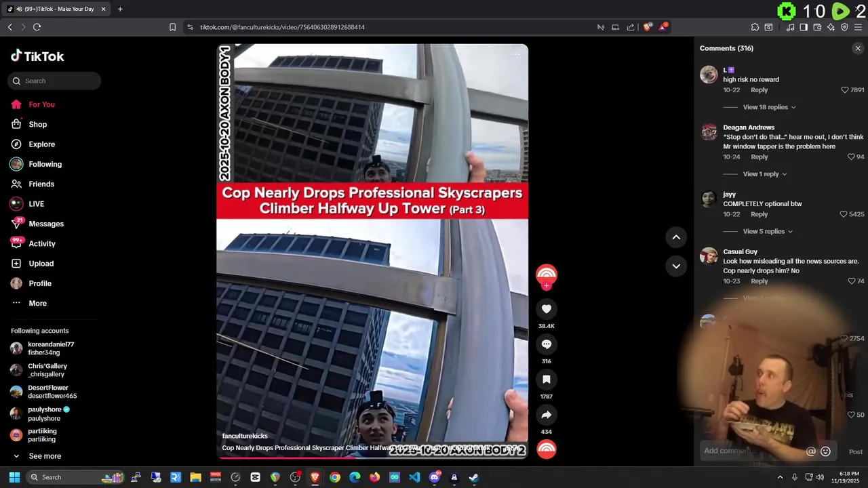
Task: Reply to Casual Guy's comment
Action: [759, 281]
